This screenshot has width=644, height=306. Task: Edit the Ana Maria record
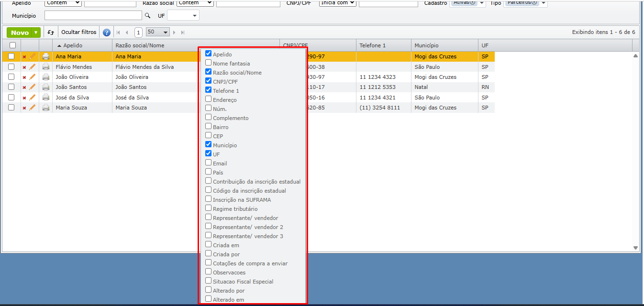[x=33, y=56]
